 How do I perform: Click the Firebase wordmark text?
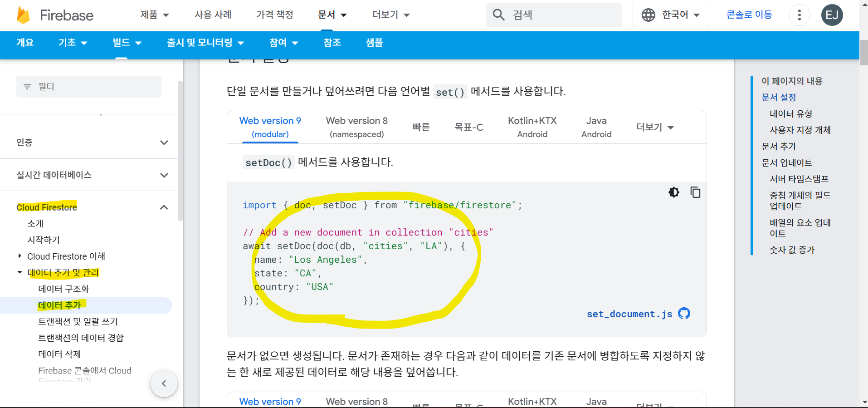(67, 15)
